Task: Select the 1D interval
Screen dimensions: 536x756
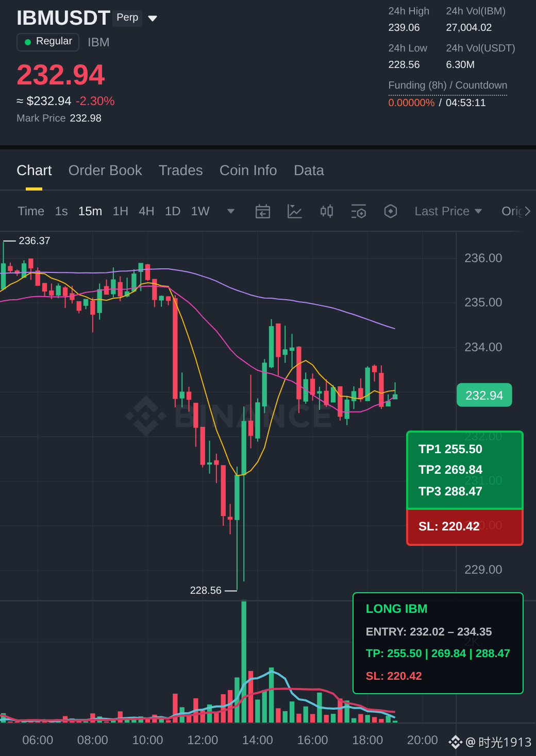Action: coord(173,211)
